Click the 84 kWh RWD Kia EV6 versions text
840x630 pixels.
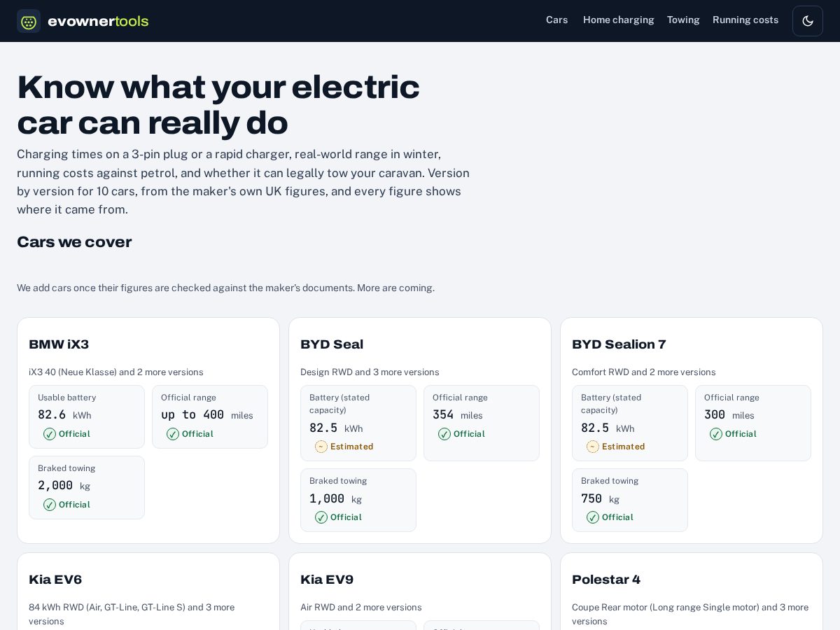[132, 614]
